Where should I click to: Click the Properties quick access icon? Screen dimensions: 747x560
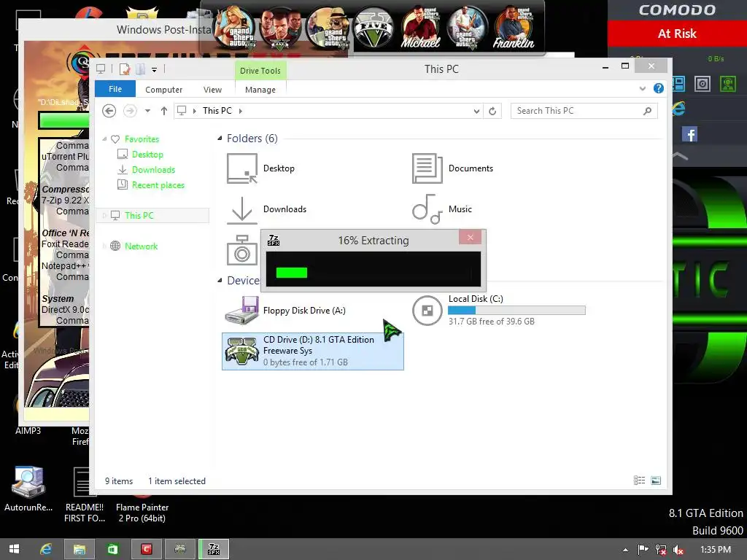click(125, 69)
